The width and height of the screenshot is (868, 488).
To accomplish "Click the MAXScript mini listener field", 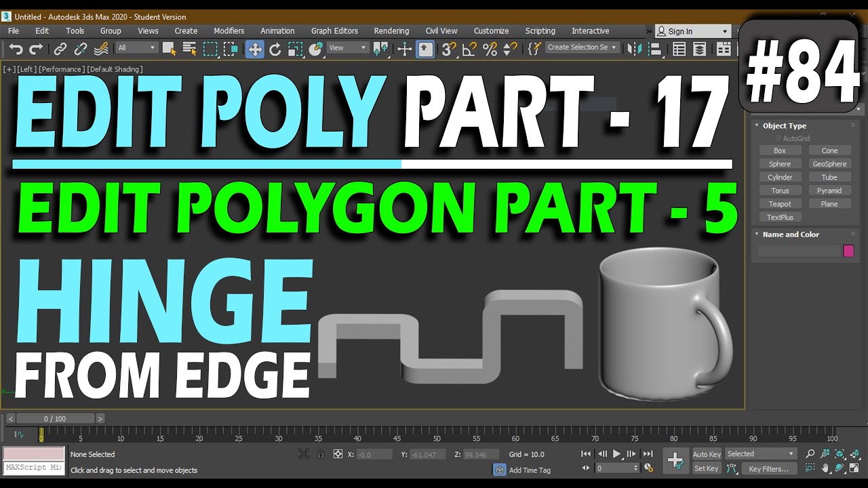I will tap(34, 468).
